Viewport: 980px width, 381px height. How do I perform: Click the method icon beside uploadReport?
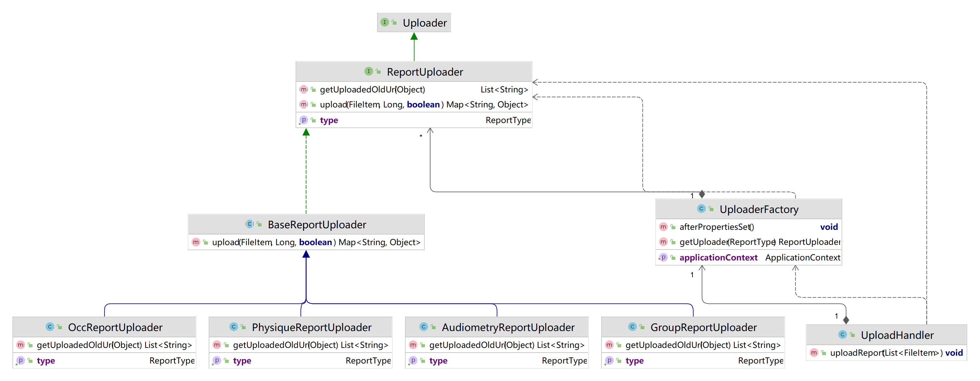[814, 353]
